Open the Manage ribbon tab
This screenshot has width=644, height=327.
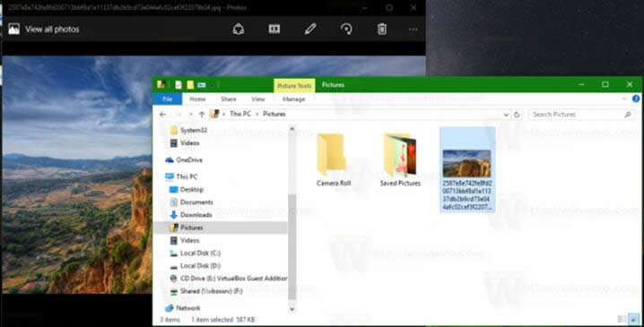(x=293, y=99)
